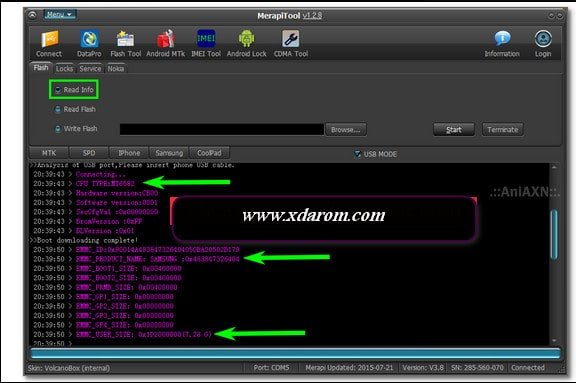Open the DataPro tool
576x383 pixels.
point(89,43)
